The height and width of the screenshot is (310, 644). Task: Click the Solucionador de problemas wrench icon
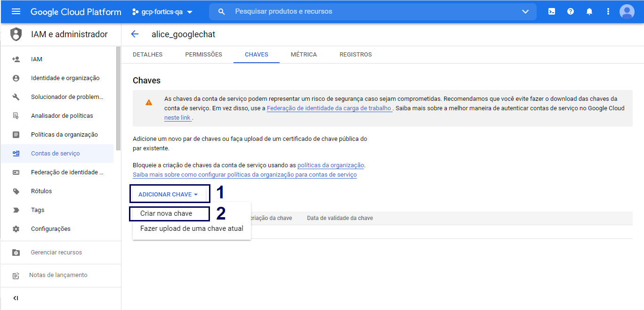click(x=16, y=97)
